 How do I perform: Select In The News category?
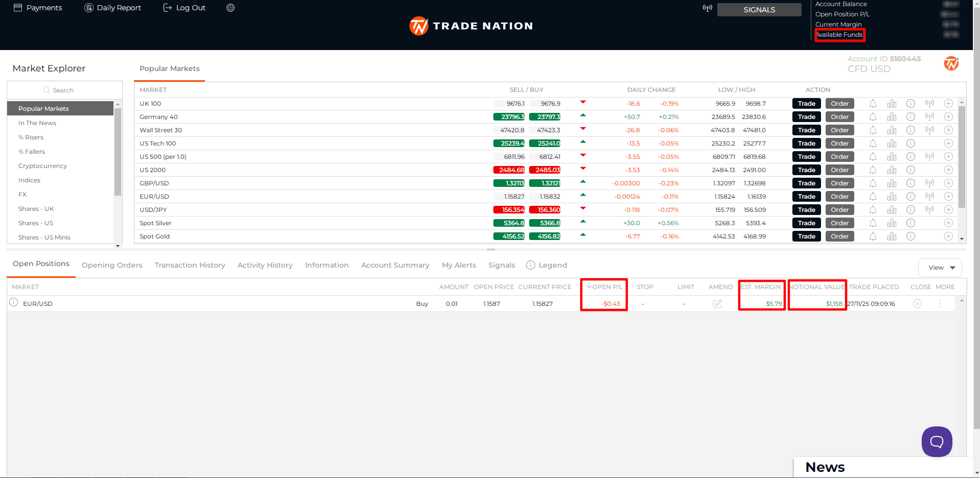[x=37, y=123]
